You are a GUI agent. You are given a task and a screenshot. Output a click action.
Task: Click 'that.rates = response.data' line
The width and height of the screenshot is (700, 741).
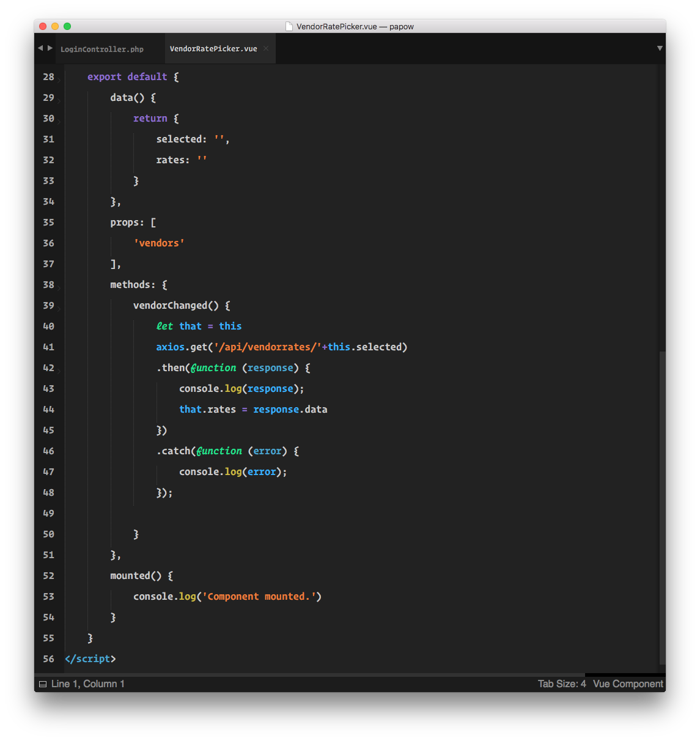(253, 410)
